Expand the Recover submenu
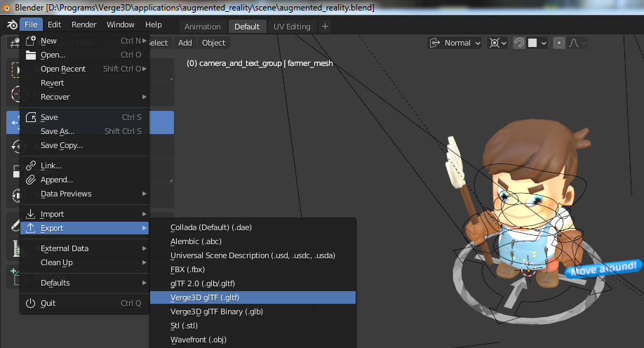Viewport: 644px width, 348px height. [x=85, y=97]
